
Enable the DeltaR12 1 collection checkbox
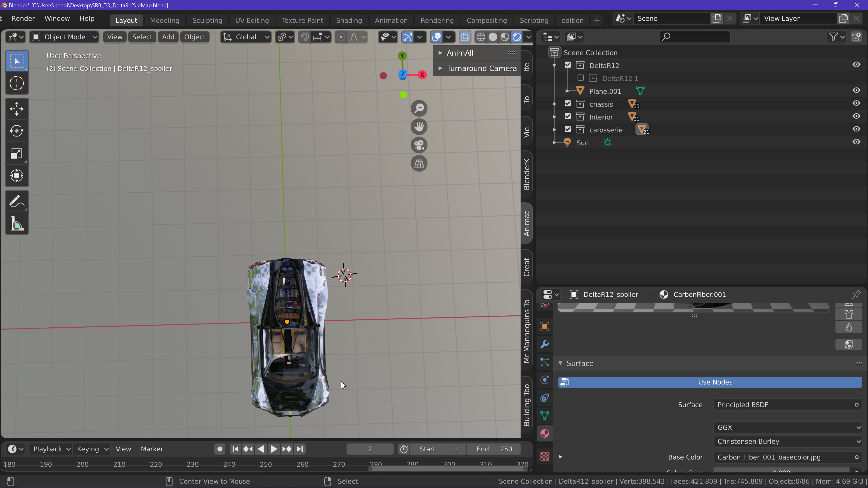click(580, 78)
